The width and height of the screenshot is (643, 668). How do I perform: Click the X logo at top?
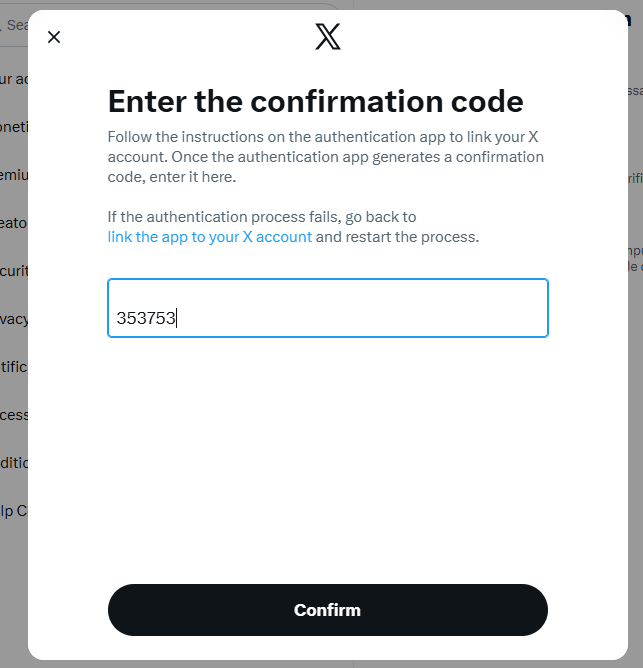(x=328, y=37)
